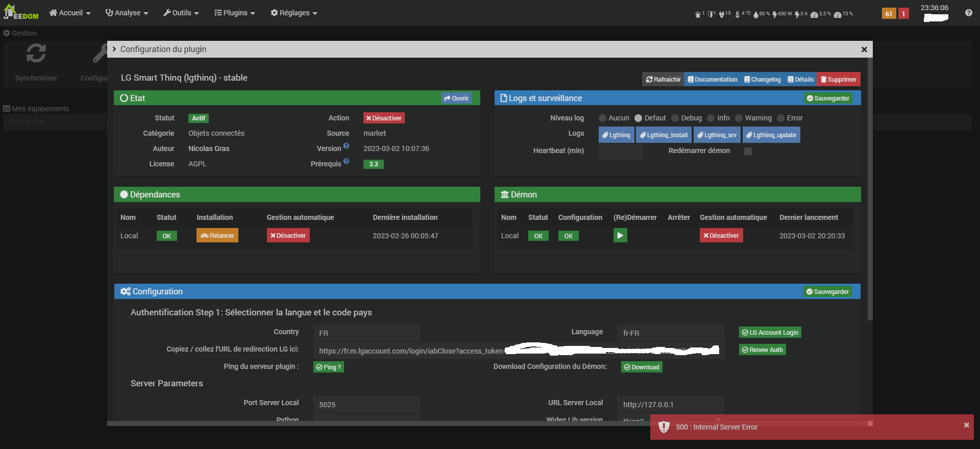Click the Ping ? button

tap(328, 367)
